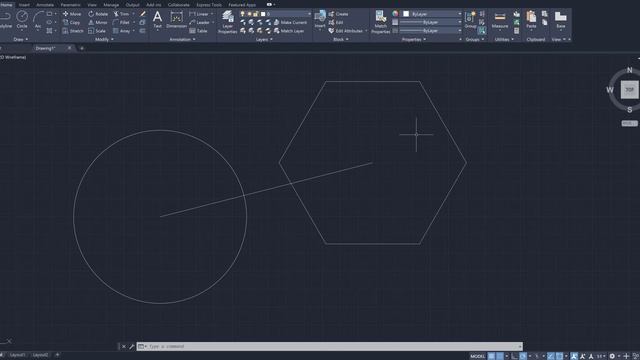Select the Stretch tool
The height and width of the screenshot is (360, 640).
point(73,31)
